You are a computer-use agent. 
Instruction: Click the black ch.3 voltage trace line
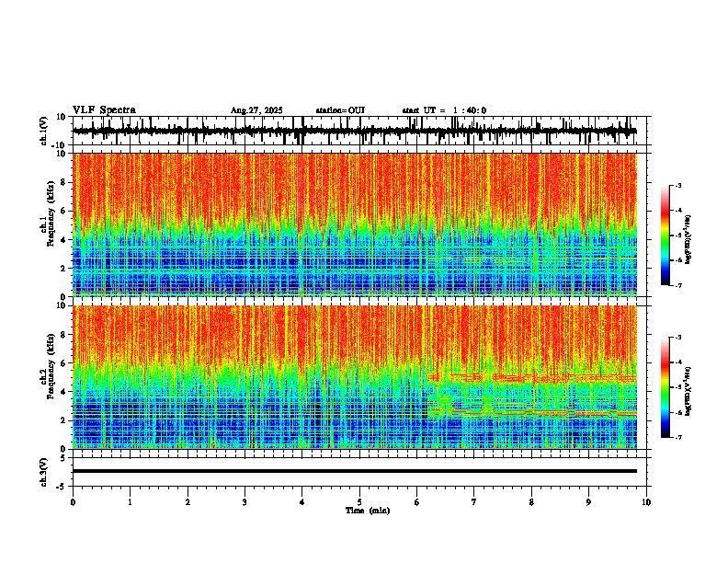(355, 471)
